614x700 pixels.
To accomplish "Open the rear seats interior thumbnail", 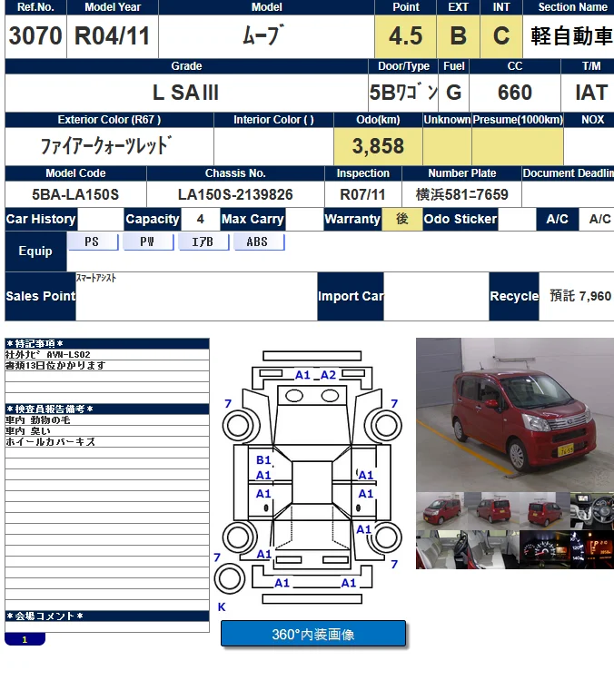I will click(x=493, y=550).
